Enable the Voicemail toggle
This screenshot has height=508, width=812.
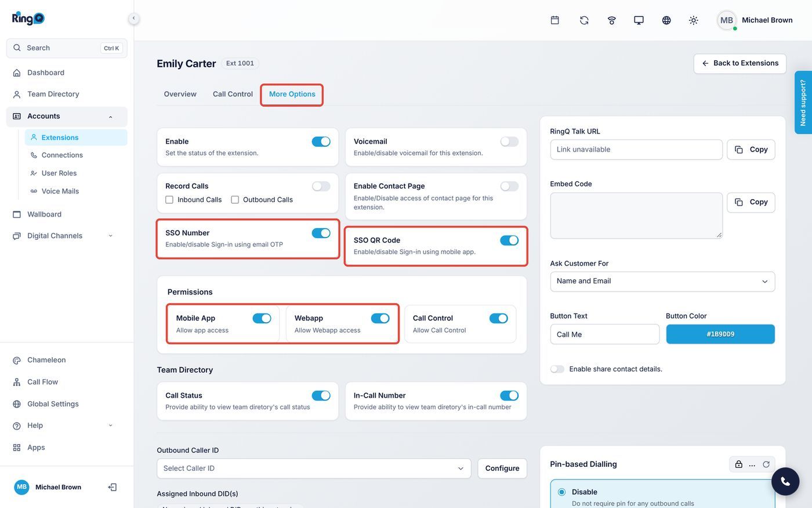[x=509, y=142]
